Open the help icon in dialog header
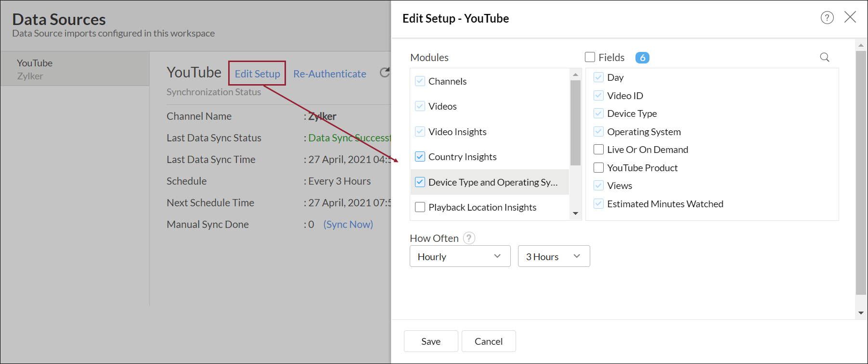868x364 pixels. point(827,18)
